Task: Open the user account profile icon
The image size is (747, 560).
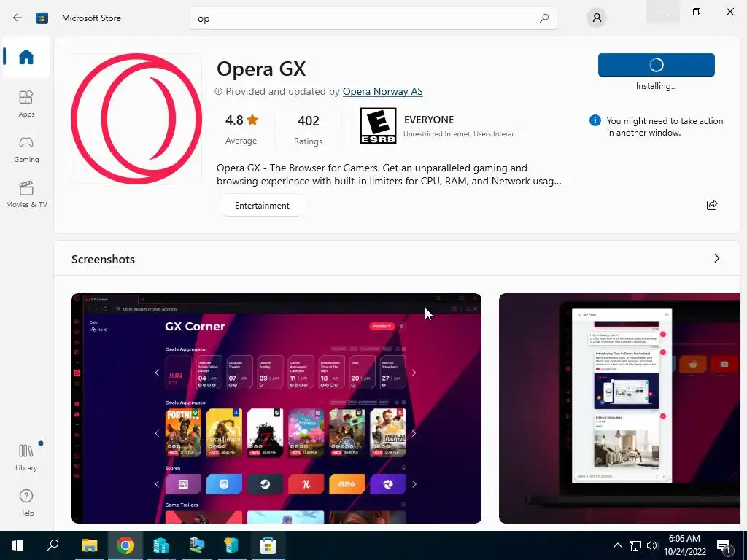Action: pyautogui.click(x=597, y=18)
